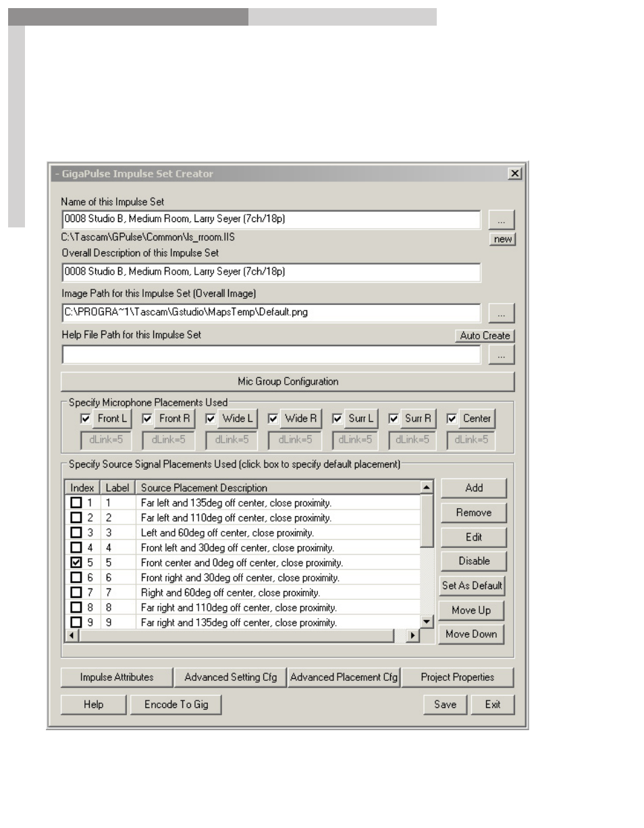Click Source Placement Description column header
Image resolution: width=644 pixels, height=828 pixels.
coord(277,488)
